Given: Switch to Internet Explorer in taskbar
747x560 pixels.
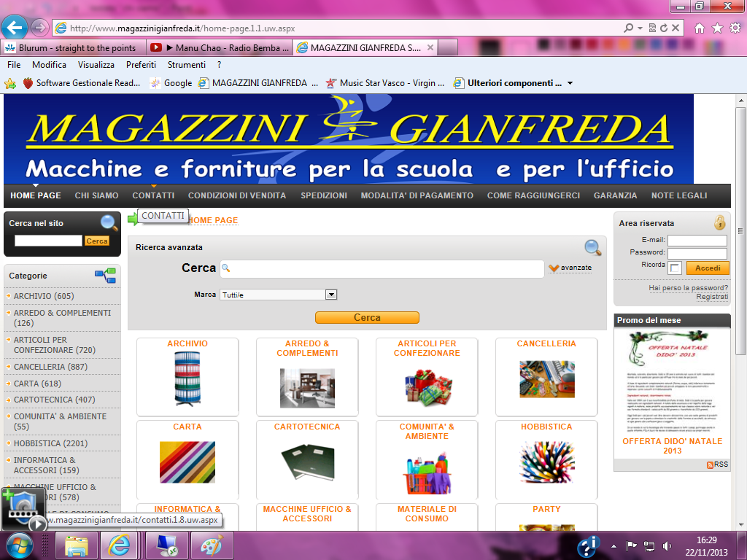Looking at the screenshot, I should 119,545.
